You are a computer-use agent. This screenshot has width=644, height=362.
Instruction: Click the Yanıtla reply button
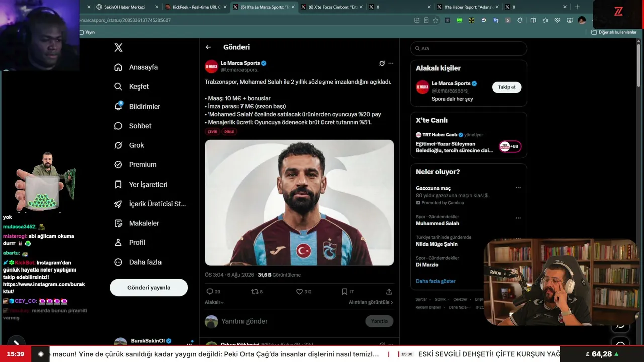coord(379,321)
